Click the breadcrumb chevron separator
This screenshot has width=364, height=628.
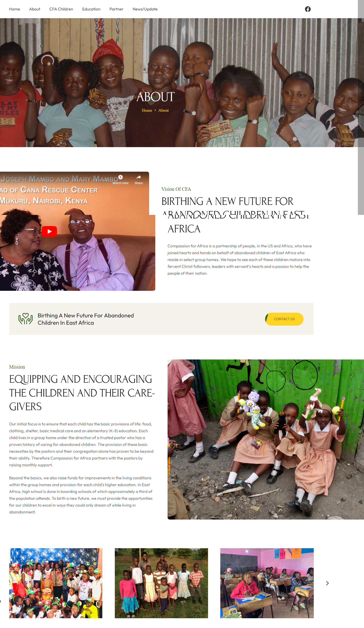(155, 110)
